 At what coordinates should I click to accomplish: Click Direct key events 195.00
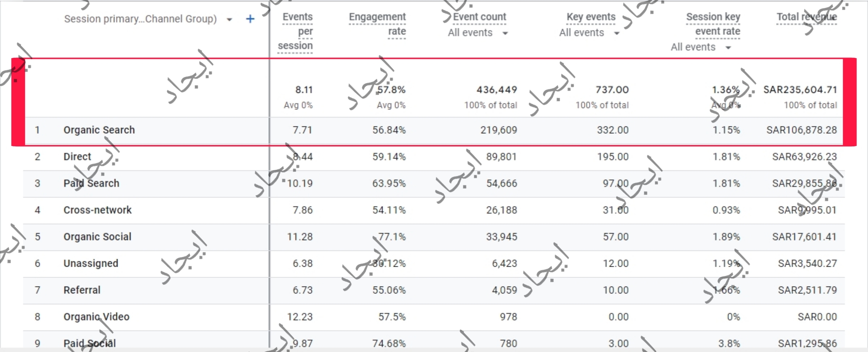[x=613, y=157]
